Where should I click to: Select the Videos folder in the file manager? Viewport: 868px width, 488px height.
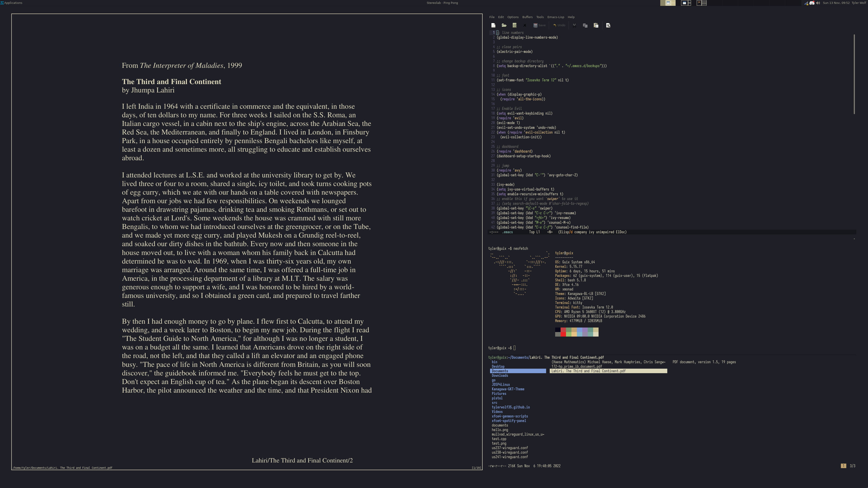pos(497,412)
